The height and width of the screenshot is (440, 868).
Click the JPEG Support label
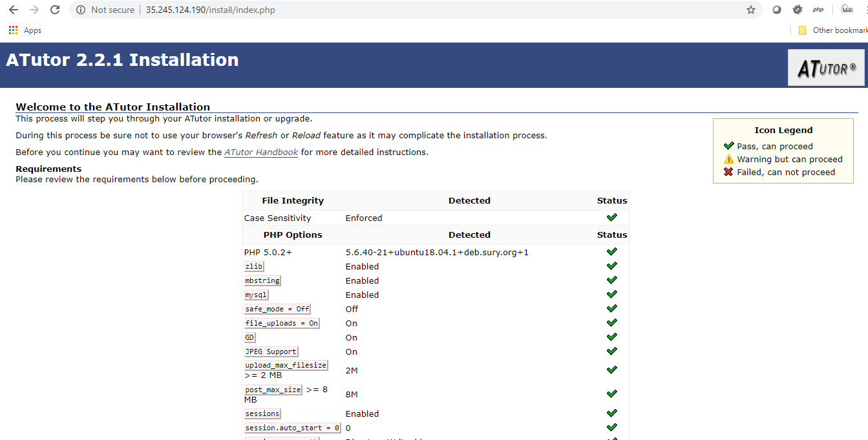pos(270,351)
